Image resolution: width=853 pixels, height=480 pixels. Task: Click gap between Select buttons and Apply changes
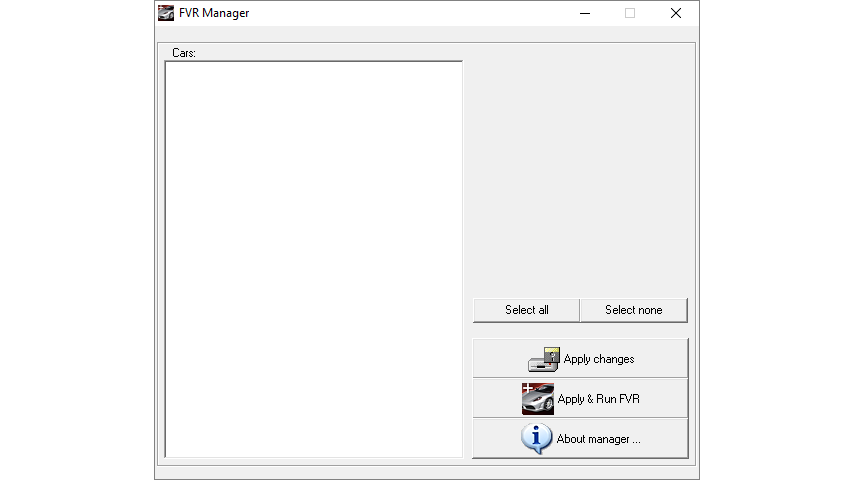(580, 330)
